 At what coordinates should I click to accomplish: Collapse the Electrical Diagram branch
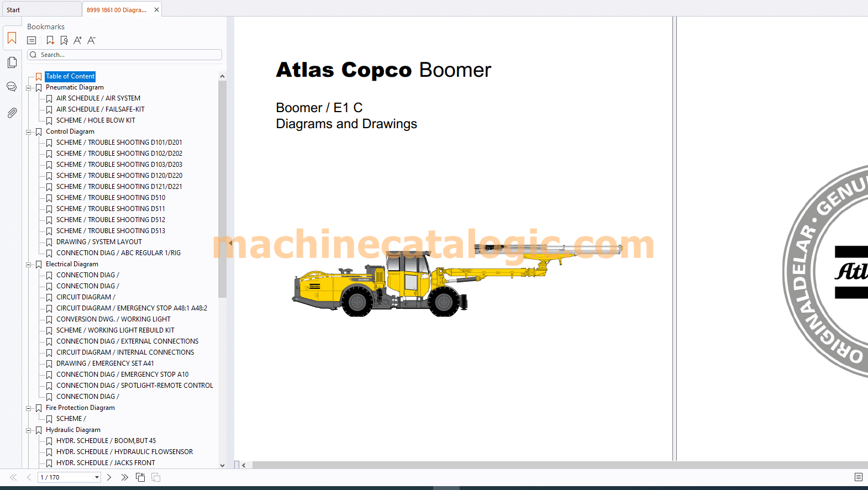click(29, 264)
